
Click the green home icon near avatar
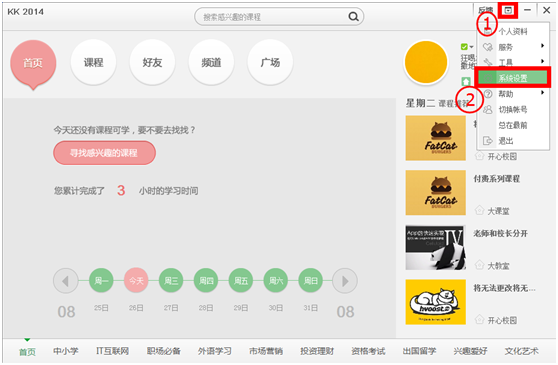coord(466,81)
